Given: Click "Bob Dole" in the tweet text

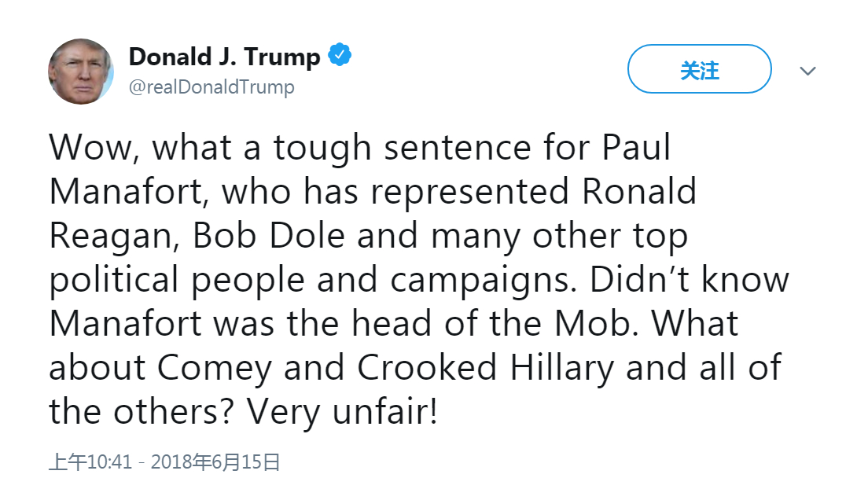Looking at the screenshot, I should click(x=269, y=236).
